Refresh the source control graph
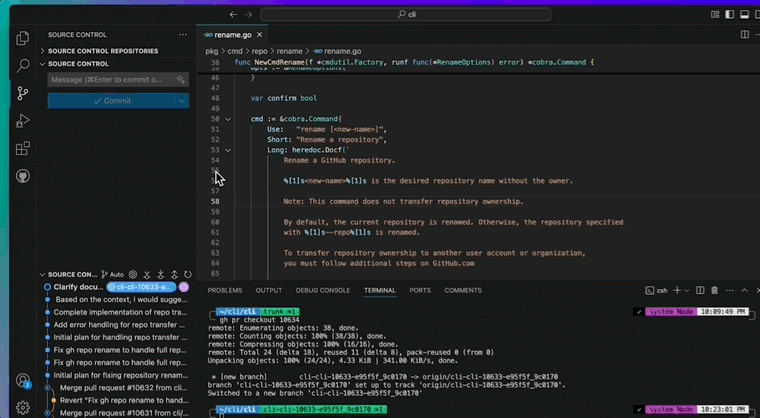This screenshot has width=760, height=418. 188,274
